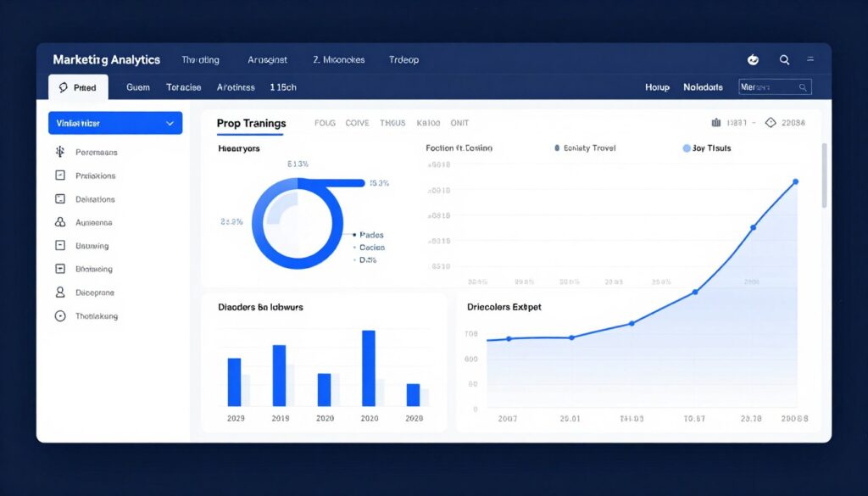Click the Pades legend entry of the donut chart
This screenshot has height=496, width=868.
tap(368, 235)
